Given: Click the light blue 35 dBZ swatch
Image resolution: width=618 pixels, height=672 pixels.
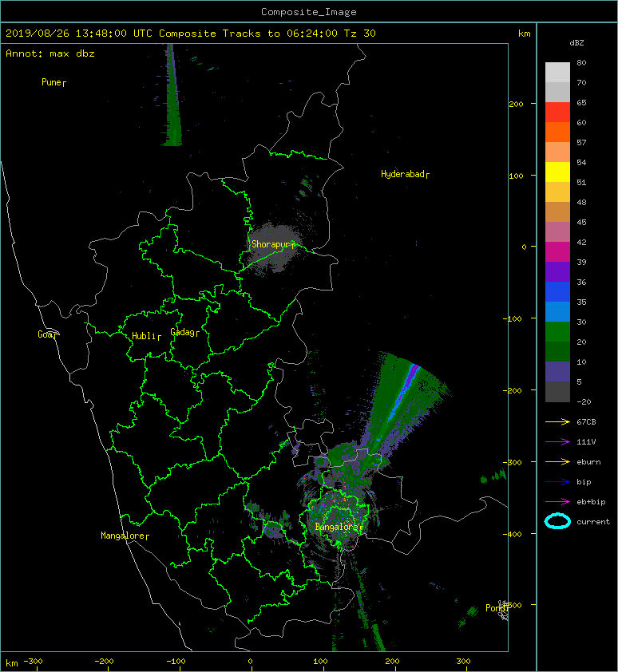Looking at the screenshot, I should [x=557, y=311].
